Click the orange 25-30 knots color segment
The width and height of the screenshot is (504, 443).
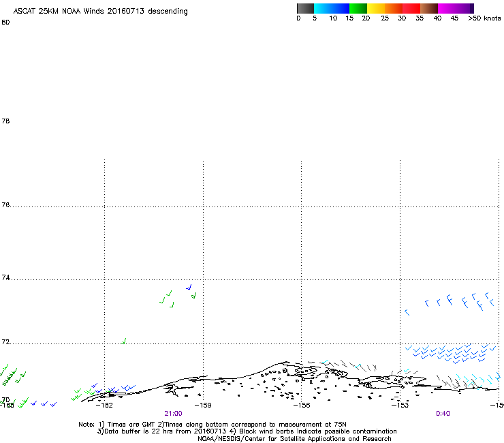coord(394,8)
